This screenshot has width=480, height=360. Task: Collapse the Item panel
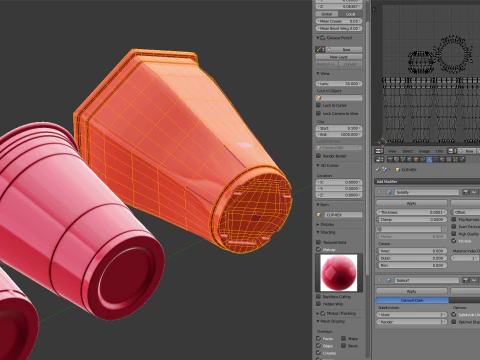click(318, 205)
